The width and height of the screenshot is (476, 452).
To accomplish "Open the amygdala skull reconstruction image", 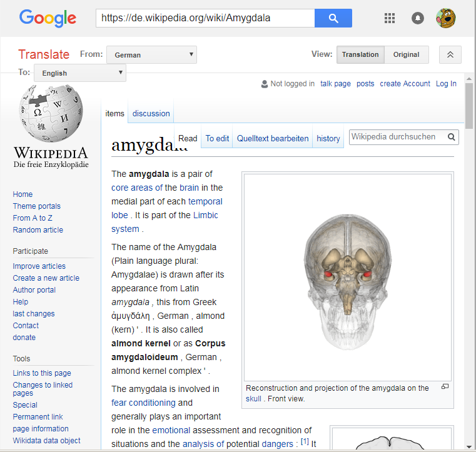I will [348, 278].
